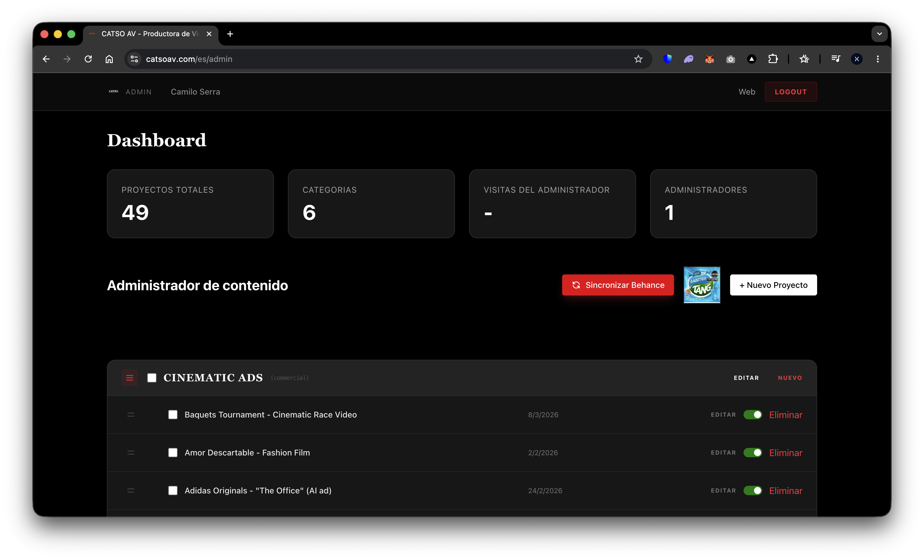Screen dimensions: 924x560
Task: Bookmark this page with the star icon
Action: 638,59
